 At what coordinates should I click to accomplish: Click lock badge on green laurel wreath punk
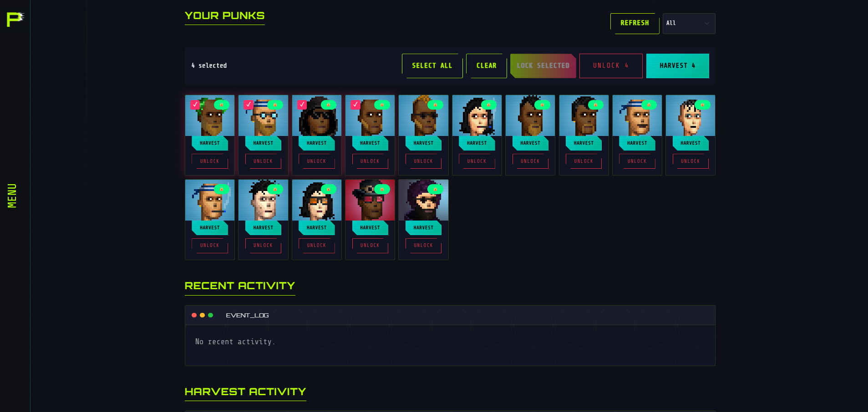[222, 105]
